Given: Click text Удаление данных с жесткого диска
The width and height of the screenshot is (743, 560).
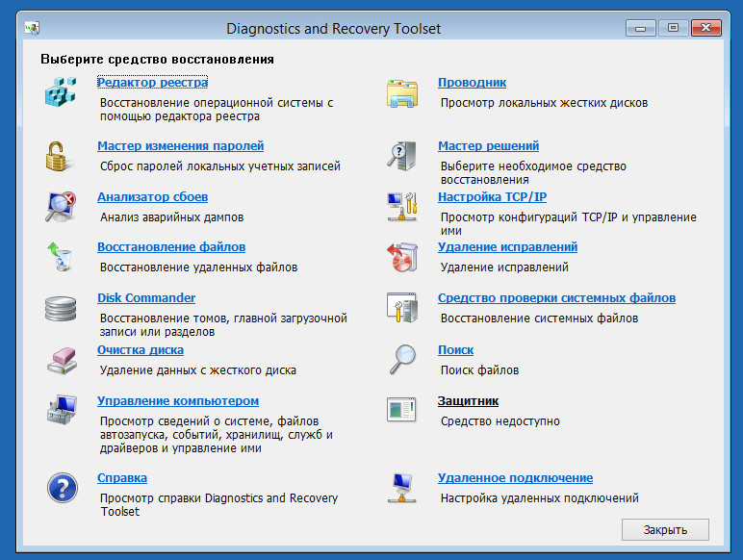Looking at the screenshot, I should pyautogui.click(x=198, y=370).
